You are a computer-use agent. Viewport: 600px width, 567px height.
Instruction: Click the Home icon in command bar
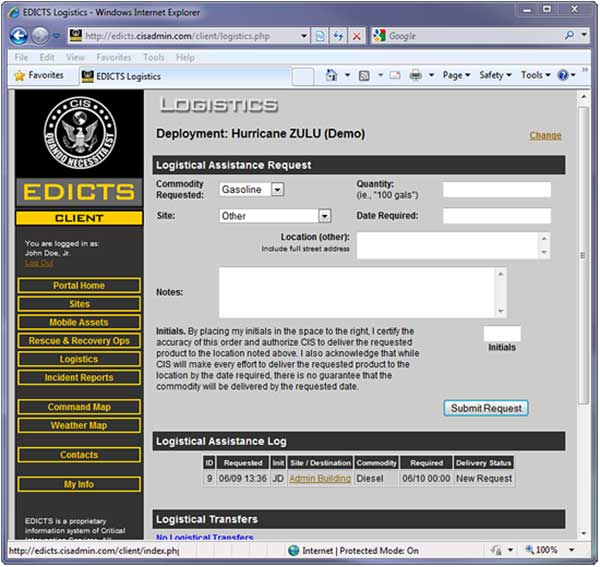click(x=331, y=75)
